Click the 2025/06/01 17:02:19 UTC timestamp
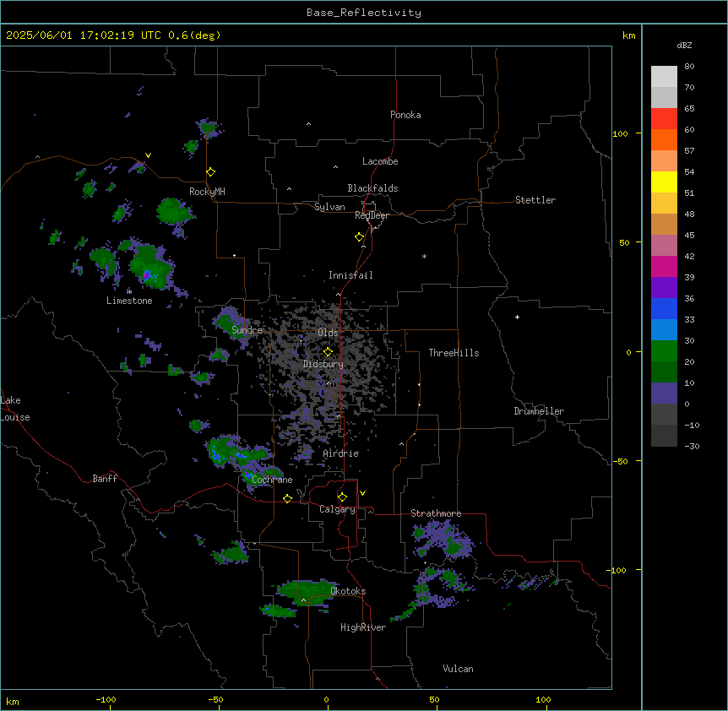 pyautogui.click(x=113, y=35)
